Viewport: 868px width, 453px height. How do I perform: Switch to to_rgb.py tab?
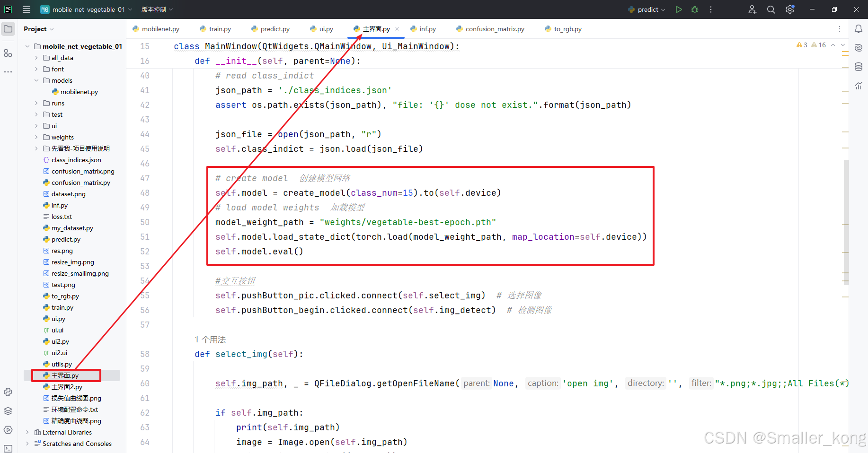click(x=563, y=29)
